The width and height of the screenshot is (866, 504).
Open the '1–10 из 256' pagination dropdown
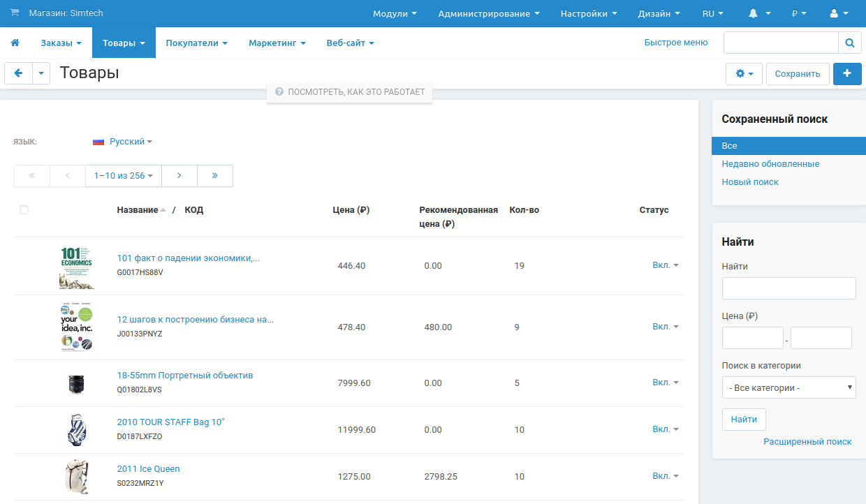123,176
